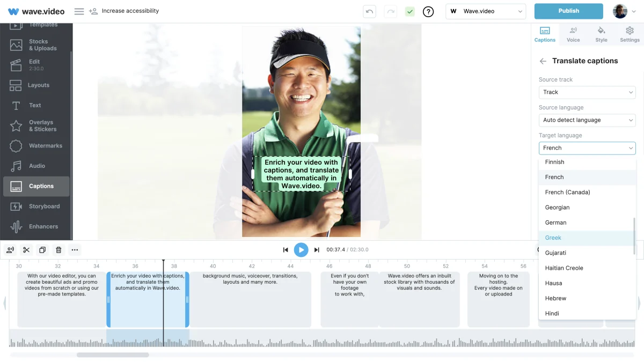
Task: Click the help question mark icon
Action: [x=428, y=11]
